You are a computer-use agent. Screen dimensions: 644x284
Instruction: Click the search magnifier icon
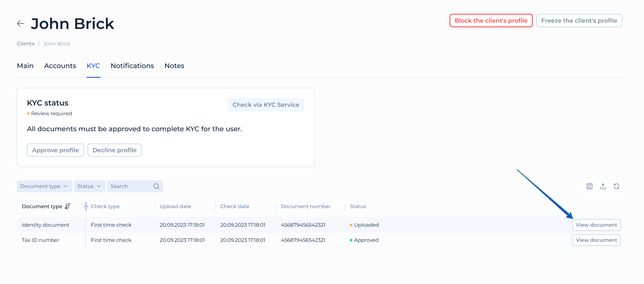(156, 186)
